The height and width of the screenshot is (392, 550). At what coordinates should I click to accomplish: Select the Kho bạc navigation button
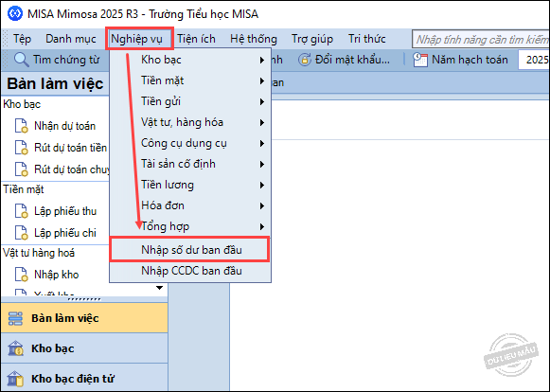coord(84,348)
